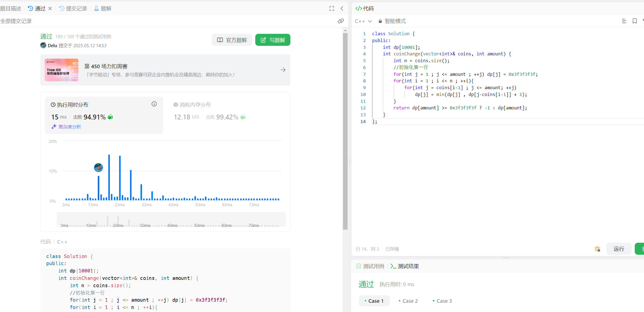This screenshot has width=644, height=312.
Task: Collapse left panel with chevron arrow
Action: [342, 8]
